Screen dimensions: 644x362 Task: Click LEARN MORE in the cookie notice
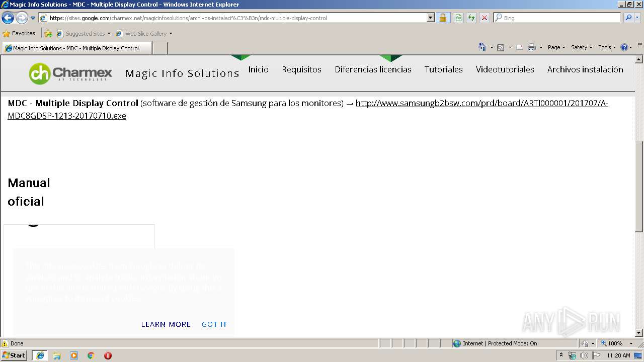(166, 324)
